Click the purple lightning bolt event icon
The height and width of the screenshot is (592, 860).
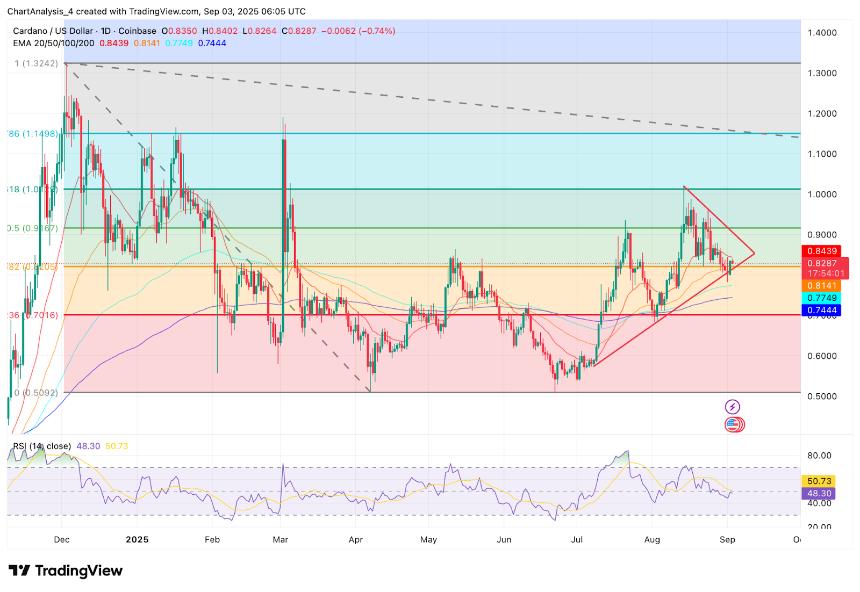tap(732, 407)
